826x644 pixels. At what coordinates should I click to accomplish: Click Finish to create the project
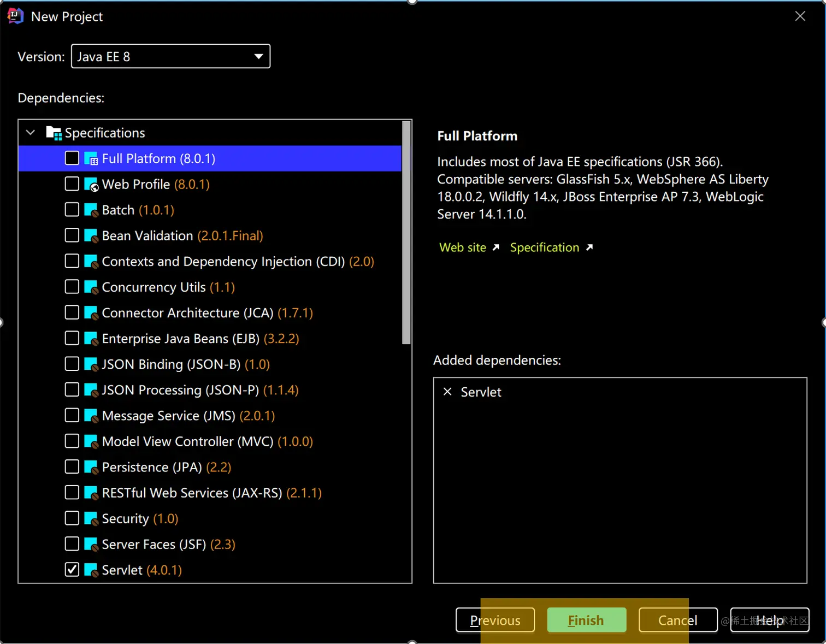587,620
